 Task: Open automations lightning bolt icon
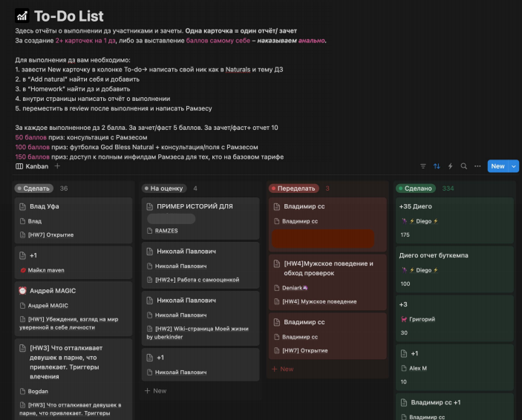450,166
